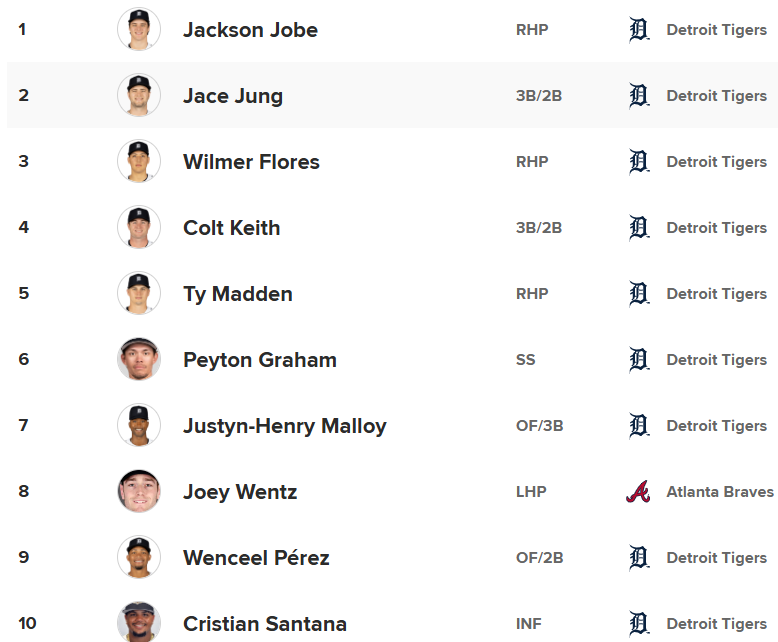Open Justyn-Henry Malloy's headshot photo
The image size is (778, 642).
tap(138, 426)
